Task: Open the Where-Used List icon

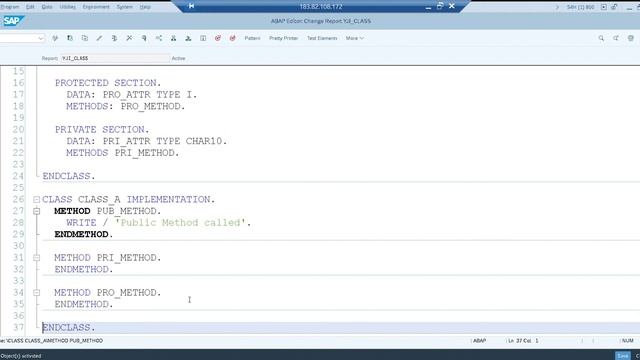Action: [159, 38]
